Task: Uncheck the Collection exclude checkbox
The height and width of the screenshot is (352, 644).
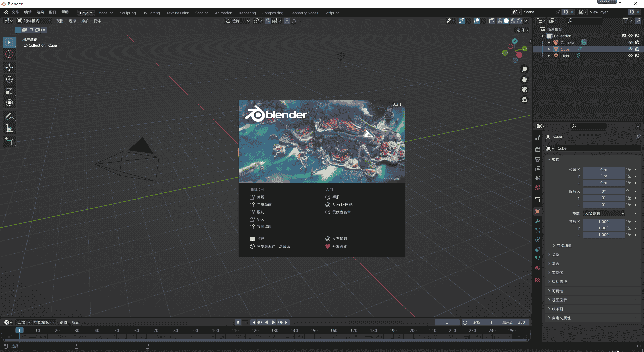Action: pos(624,36)
